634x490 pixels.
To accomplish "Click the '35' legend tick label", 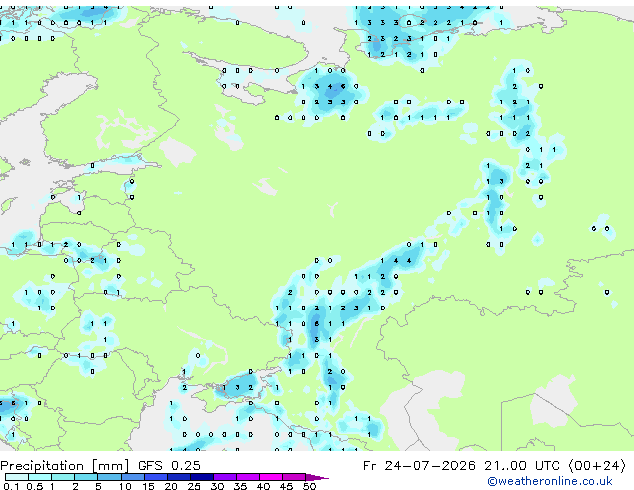I will pos(241,486).
